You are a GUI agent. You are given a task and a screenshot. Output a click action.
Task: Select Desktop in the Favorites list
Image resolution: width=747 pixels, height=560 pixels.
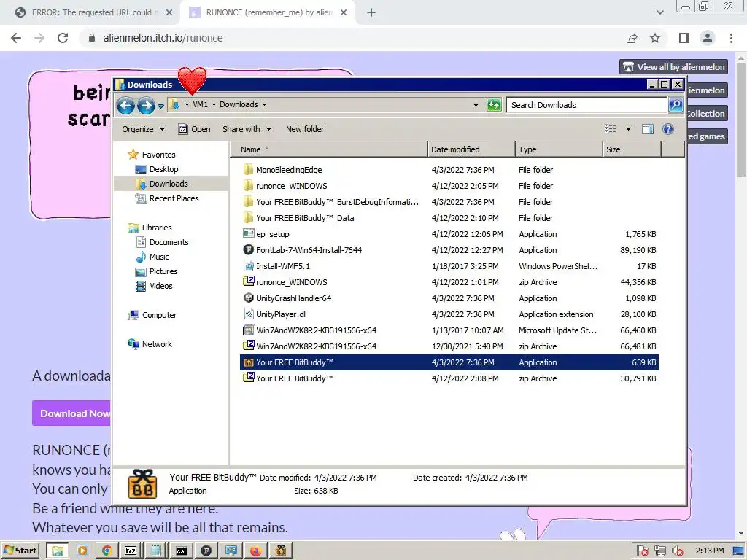pyautogui.click(x=163, y=169)
